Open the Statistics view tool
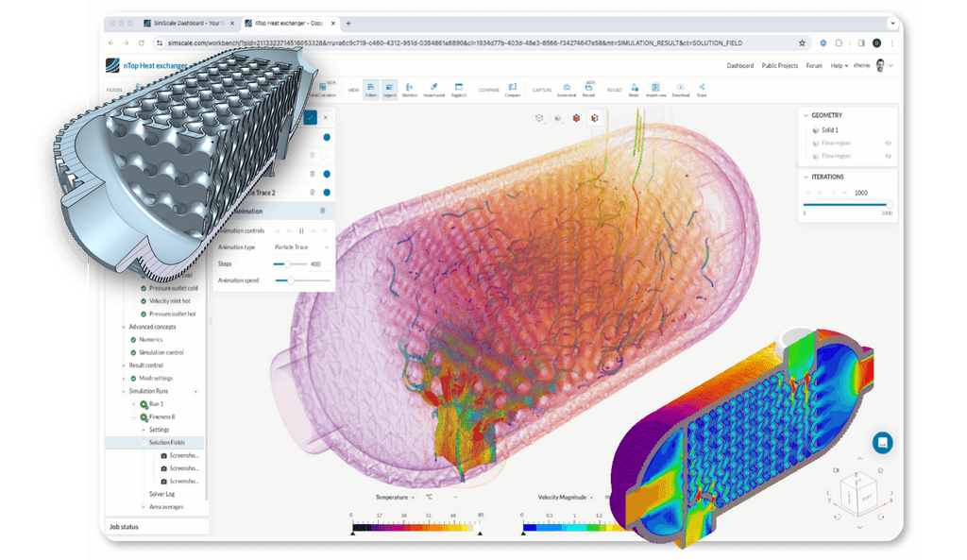The height and width of the screenshot is (560, 967). (410, 89)
